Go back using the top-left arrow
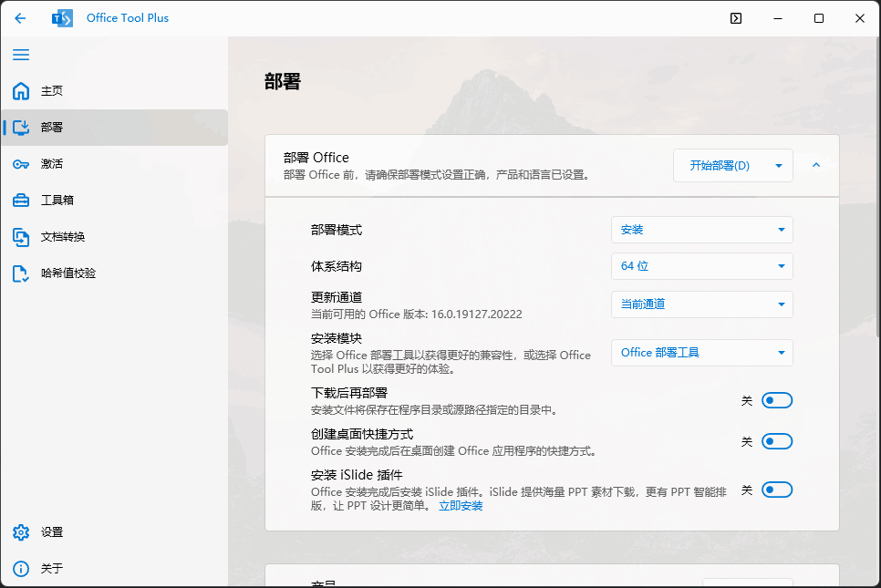The height and width of the screenshot is (588, 881). 20,17
